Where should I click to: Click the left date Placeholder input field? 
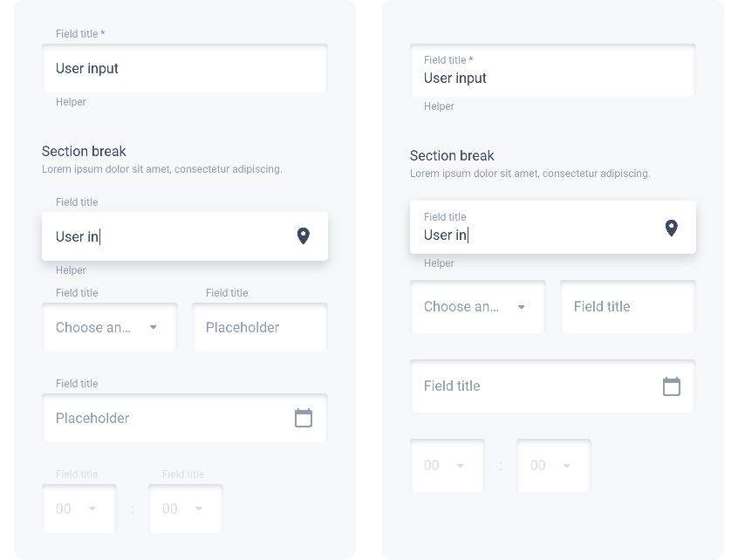coord(185,418)
